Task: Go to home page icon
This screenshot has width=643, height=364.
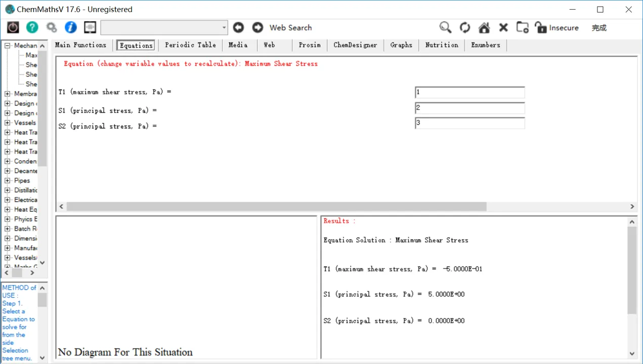Action: point(484,27)
